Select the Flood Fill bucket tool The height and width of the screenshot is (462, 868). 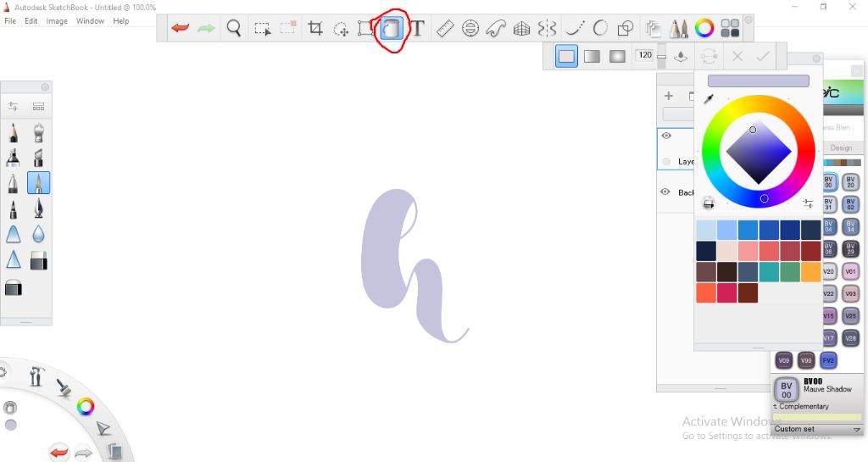tap(391, 28)
